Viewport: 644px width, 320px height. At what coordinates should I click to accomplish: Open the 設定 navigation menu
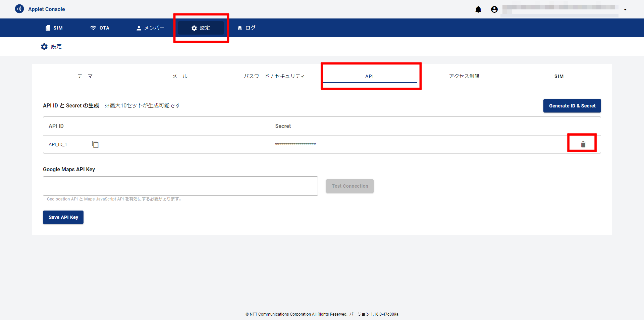tap(201, 28)
